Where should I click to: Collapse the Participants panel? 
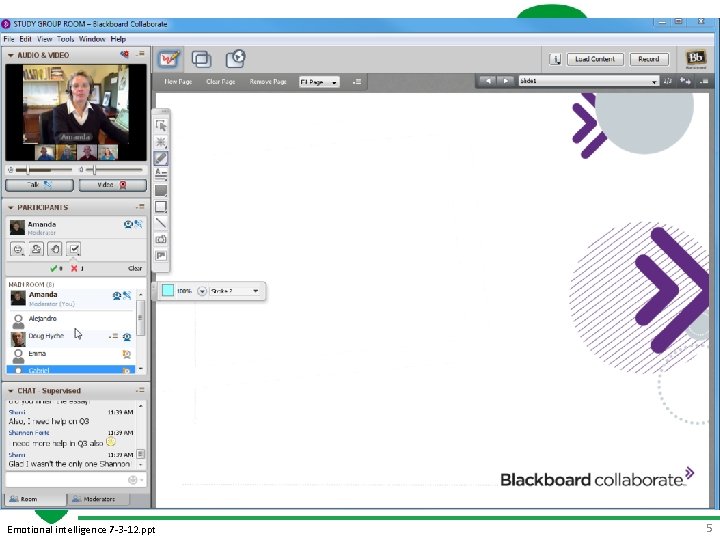11,208
